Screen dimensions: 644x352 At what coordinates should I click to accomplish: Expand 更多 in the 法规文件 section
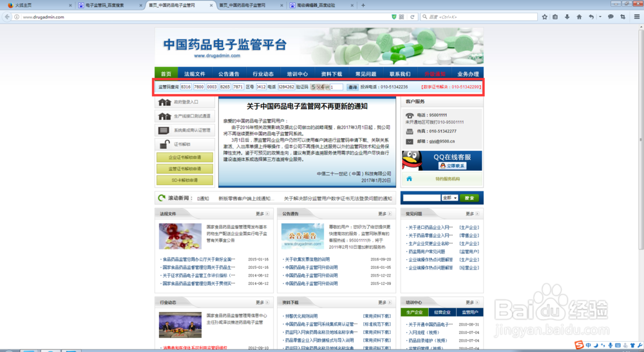click(262, 214)
